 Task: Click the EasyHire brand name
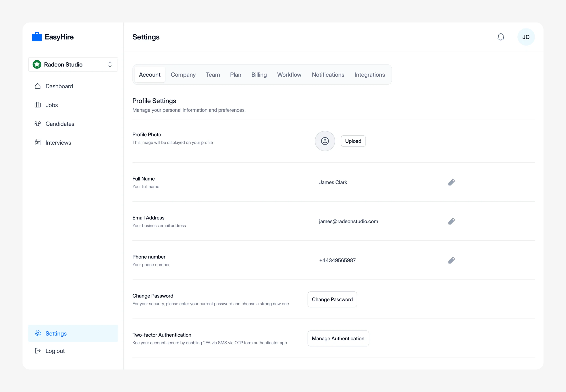tap(59, 37)
